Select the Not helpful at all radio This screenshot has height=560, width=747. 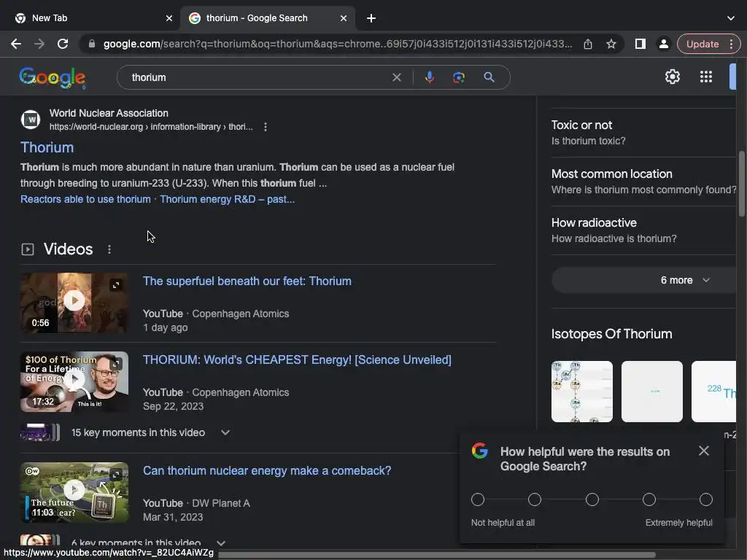(x=478, y=499)
